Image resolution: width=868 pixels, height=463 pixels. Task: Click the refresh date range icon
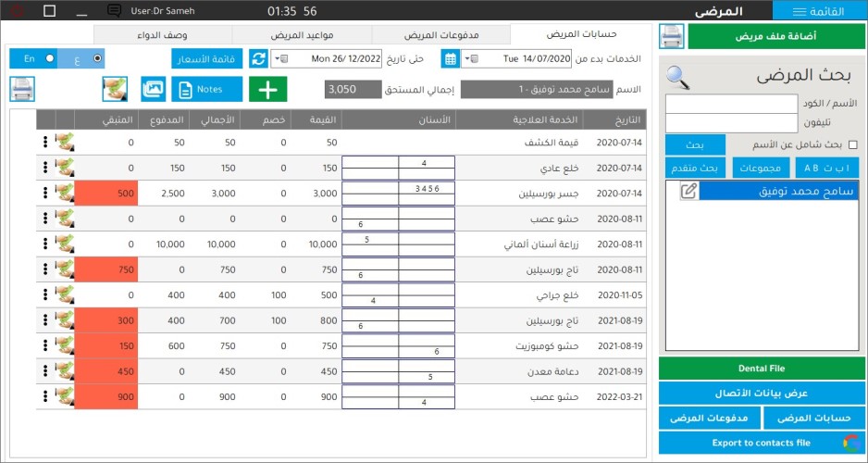[258, 58]
